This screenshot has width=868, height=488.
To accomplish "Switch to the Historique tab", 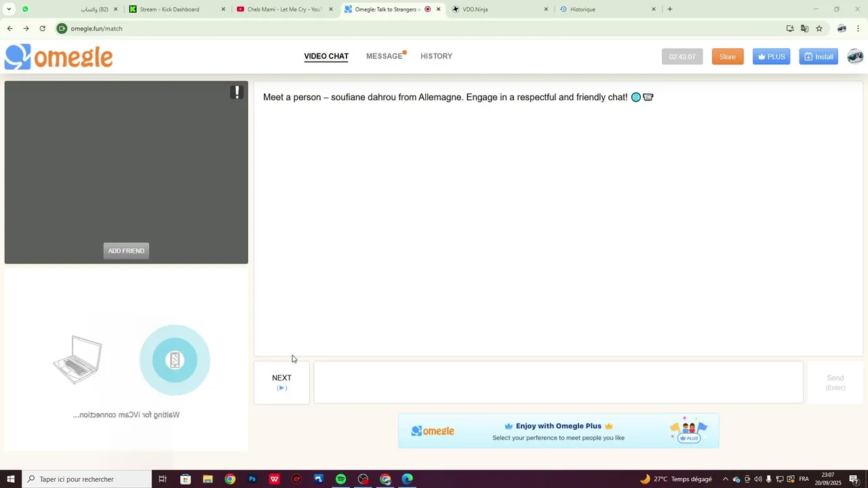I will pyautogui.click(x=608, y=9).
